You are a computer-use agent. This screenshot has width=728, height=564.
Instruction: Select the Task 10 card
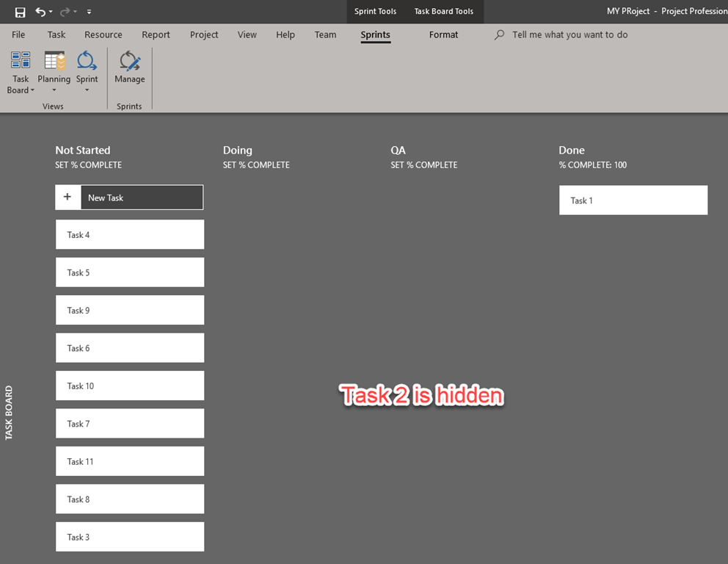tap(130, 386)
